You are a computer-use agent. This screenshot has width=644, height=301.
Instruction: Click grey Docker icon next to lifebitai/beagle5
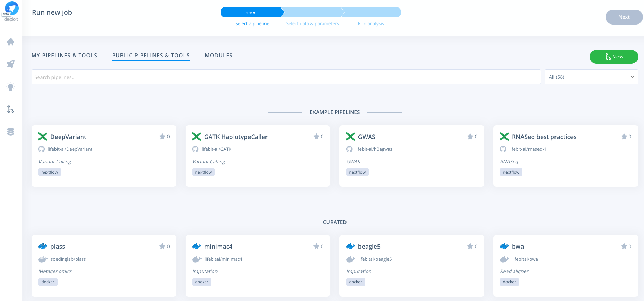pyautogui.click(x=351, y=259)
